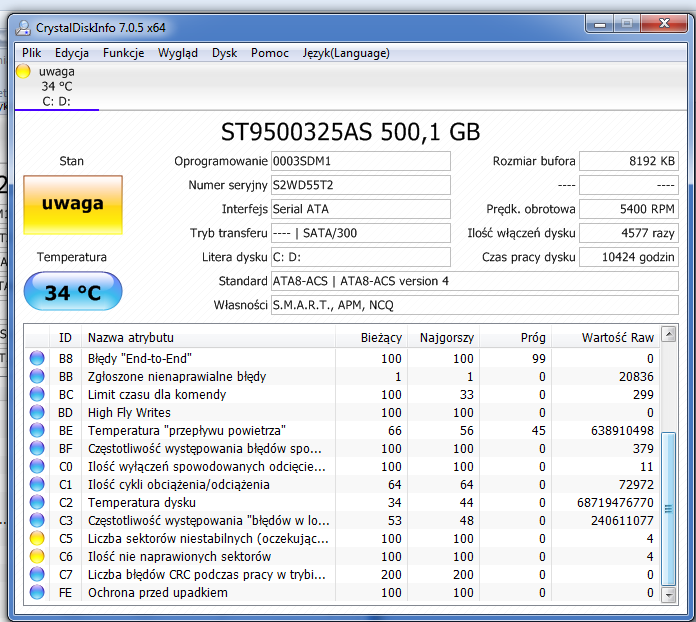Click the Własności field S.M.A.R.T., APM, NCQ
The image size is (696, 622).
point(475,305)
